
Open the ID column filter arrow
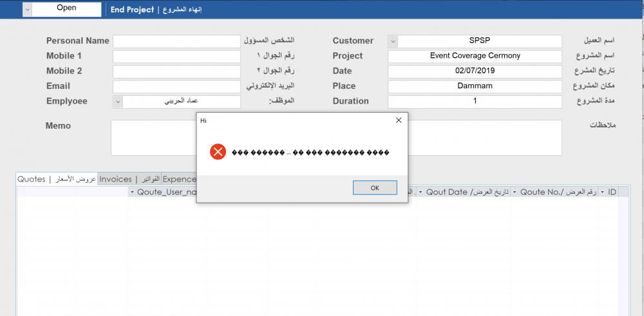603,192
